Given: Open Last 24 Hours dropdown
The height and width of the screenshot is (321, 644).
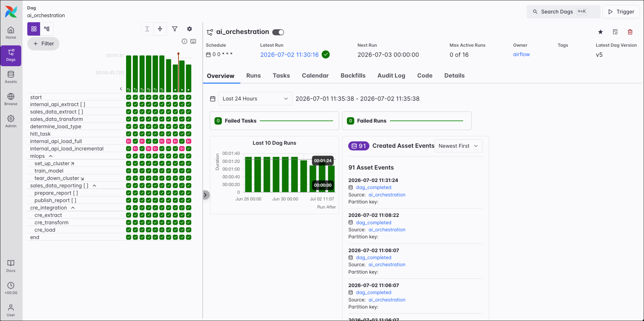Looking at the screenshot, I should (255, 99).
